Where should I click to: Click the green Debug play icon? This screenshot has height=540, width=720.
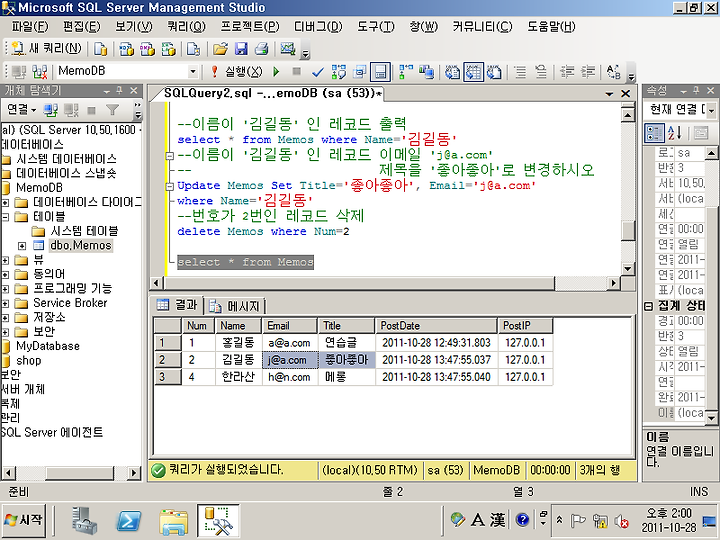tap(276, 72)
